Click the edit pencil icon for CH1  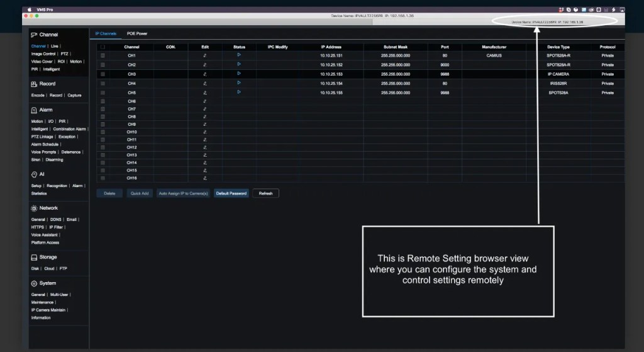205,55
